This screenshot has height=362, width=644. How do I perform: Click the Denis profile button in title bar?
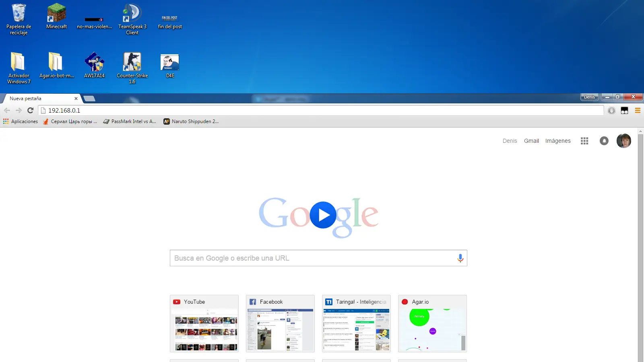(589, 97)
